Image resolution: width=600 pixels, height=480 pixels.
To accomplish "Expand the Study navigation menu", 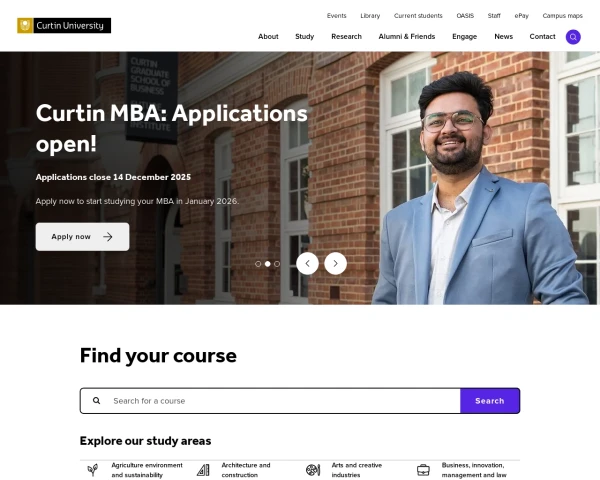I will (305, 36).
